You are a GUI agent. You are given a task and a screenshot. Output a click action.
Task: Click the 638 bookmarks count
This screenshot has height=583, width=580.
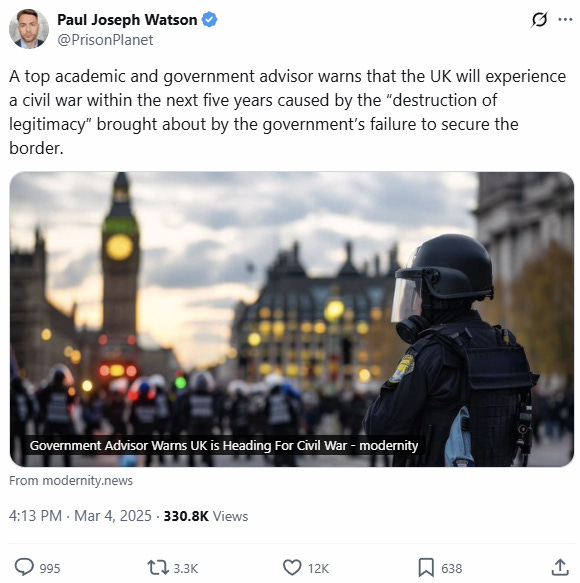click(452, 568)
